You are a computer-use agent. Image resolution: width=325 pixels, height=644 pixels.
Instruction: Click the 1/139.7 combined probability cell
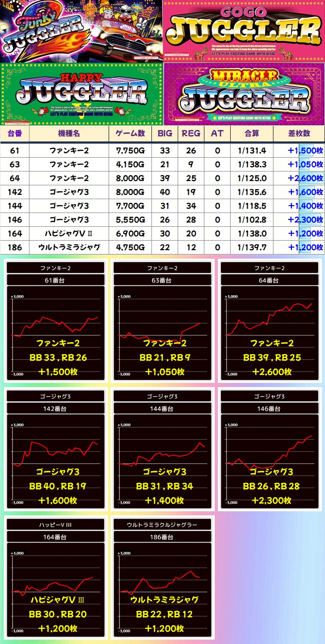tap(252, 247)
